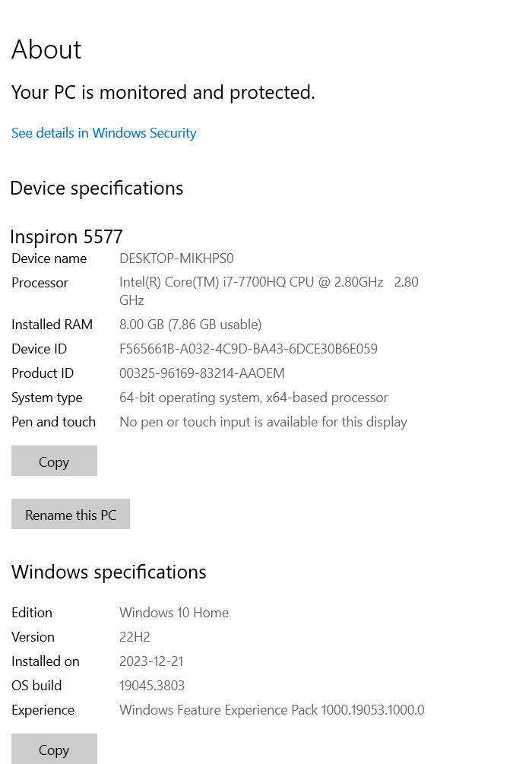Image resolution: width=532 pixels, height=764 pixels.
Task: Select the device name DESKTOP-MIKHPS0
Action: 176,258
